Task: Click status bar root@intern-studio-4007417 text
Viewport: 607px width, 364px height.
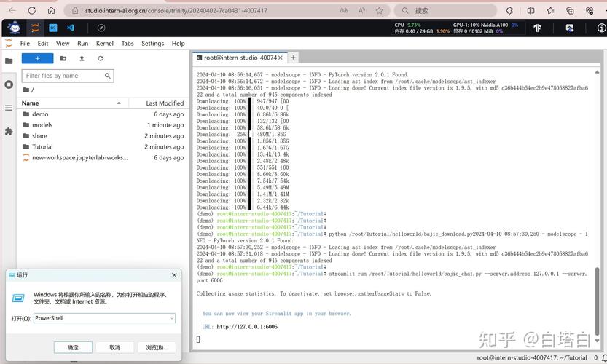Action: tap(532, 357)
